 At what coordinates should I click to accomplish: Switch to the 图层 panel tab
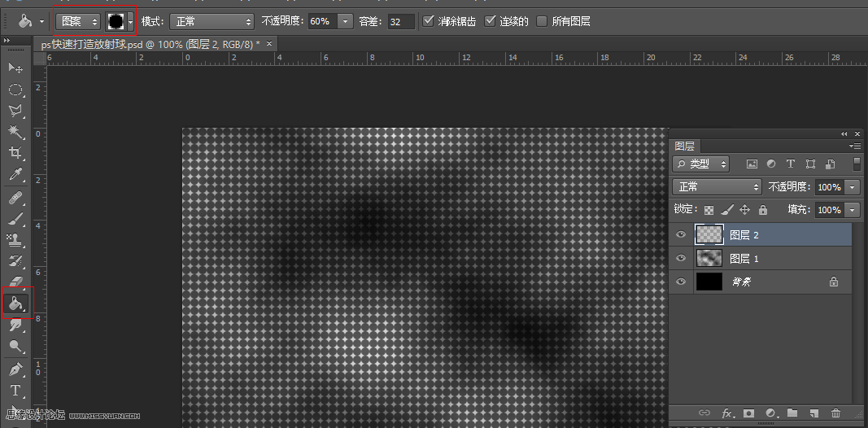point(685,146)
